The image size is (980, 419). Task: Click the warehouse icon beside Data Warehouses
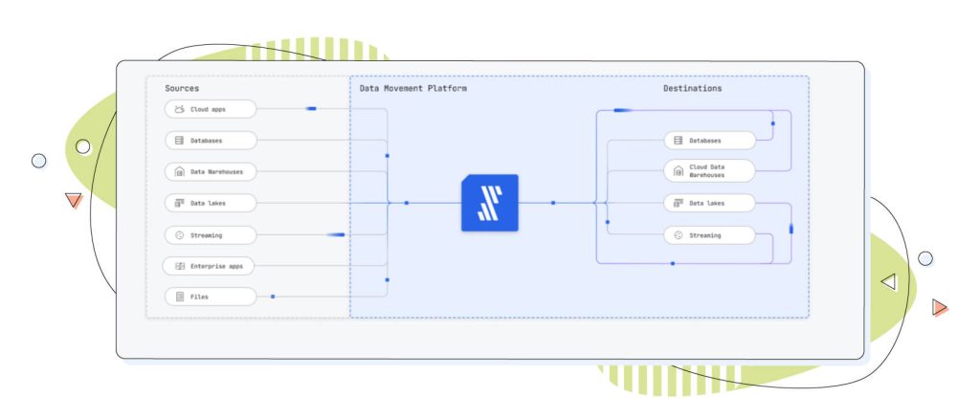click(x=179, y=172)
